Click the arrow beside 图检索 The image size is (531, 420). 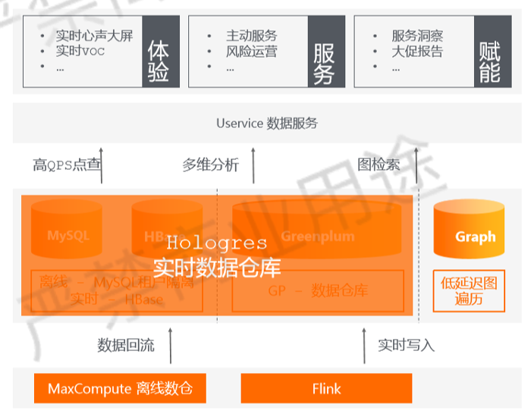click(416, 165)
